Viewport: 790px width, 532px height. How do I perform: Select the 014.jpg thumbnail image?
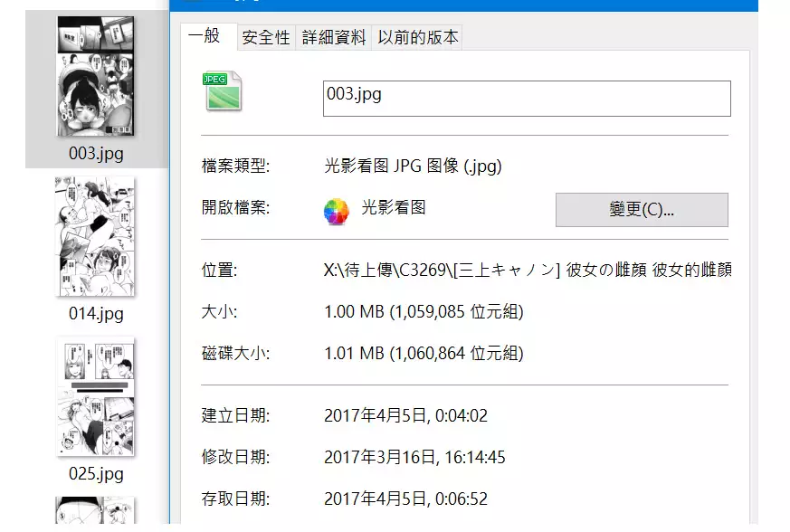click(95, 235)
